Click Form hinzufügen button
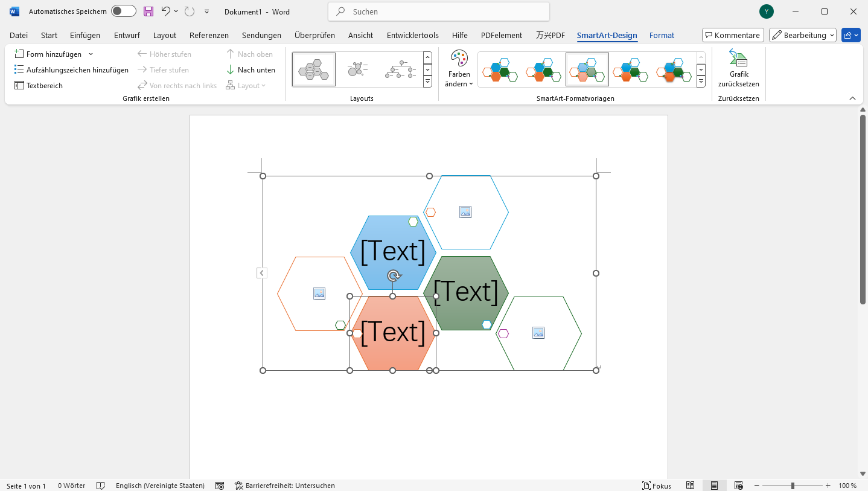The width and height of the screenshot is (868, 491). 48,54
